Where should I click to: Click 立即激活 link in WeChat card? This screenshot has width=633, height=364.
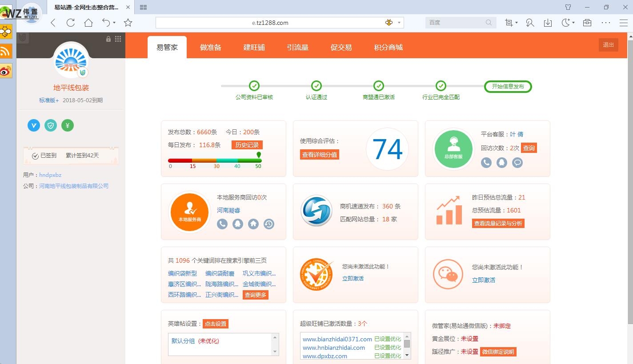[x=483, y=280]
